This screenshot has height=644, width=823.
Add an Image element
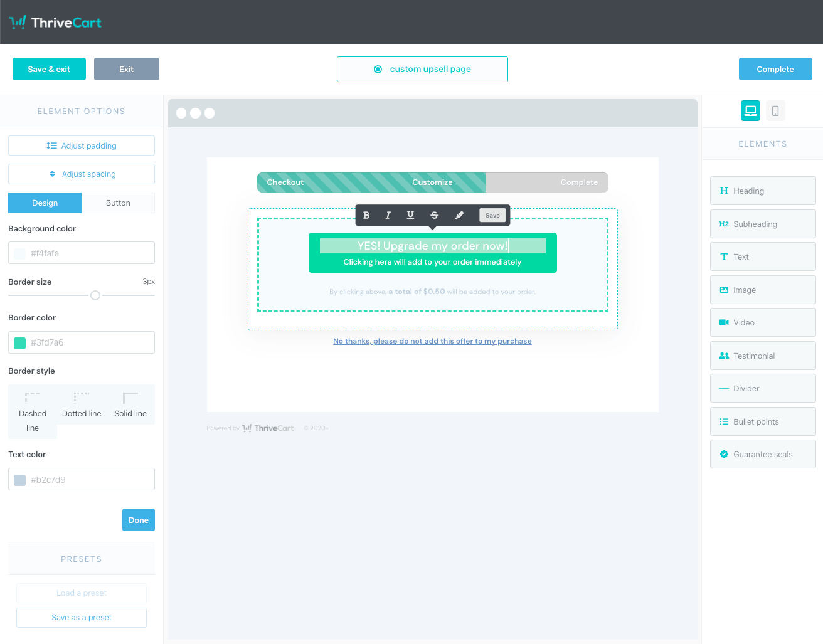point(763,290)
